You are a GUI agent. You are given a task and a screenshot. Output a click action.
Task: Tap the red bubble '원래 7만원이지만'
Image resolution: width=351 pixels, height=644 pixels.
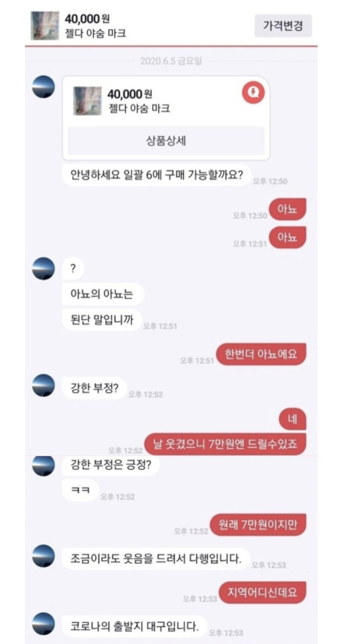258,525
